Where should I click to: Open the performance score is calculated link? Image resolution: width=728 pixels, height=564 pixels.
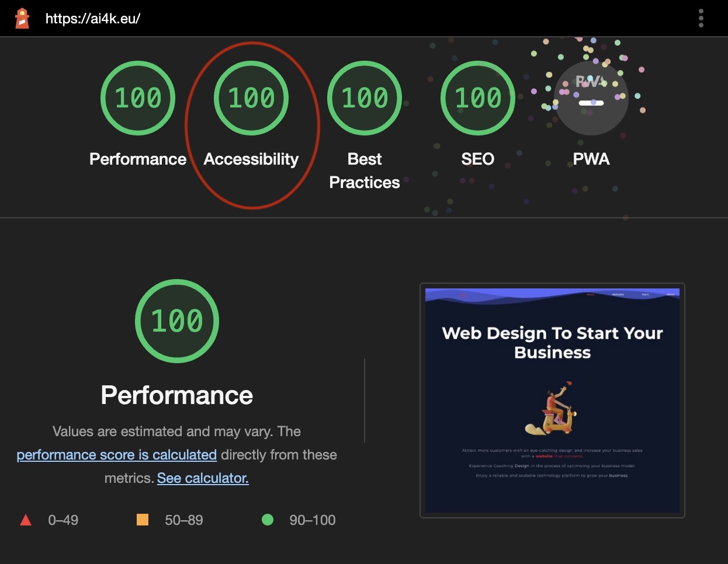coord(116,454)
